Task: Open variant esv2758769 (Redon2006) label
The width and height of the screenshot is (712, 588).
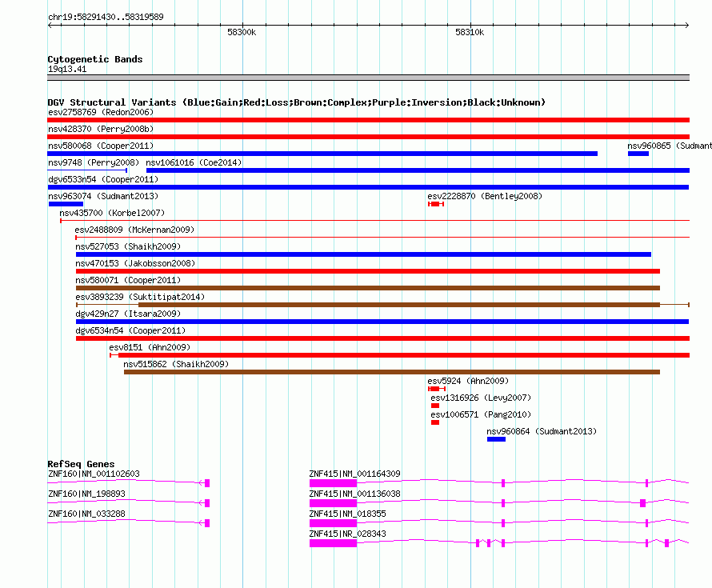Action: pyautogui.click(x=101, y=112)
